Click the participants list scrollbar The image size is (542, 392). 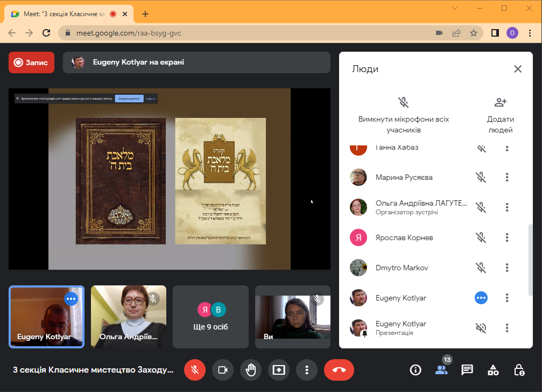530,260
